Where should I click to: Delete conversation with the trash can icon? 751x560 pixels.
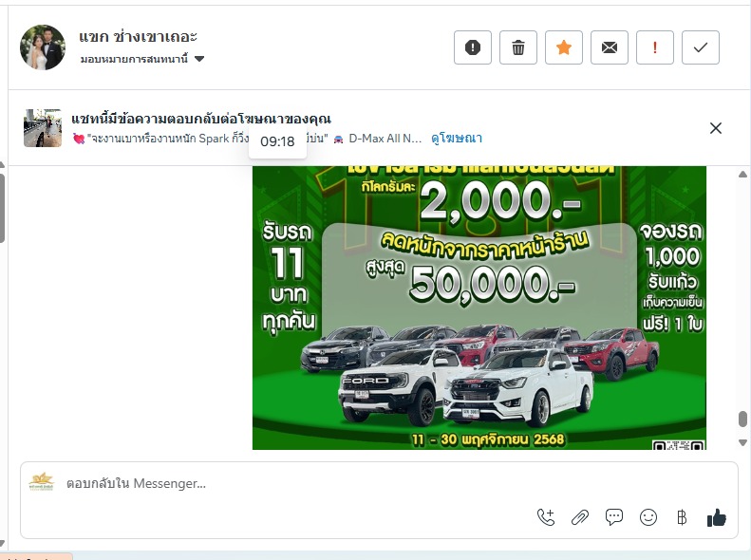click(x=517, y=47)
